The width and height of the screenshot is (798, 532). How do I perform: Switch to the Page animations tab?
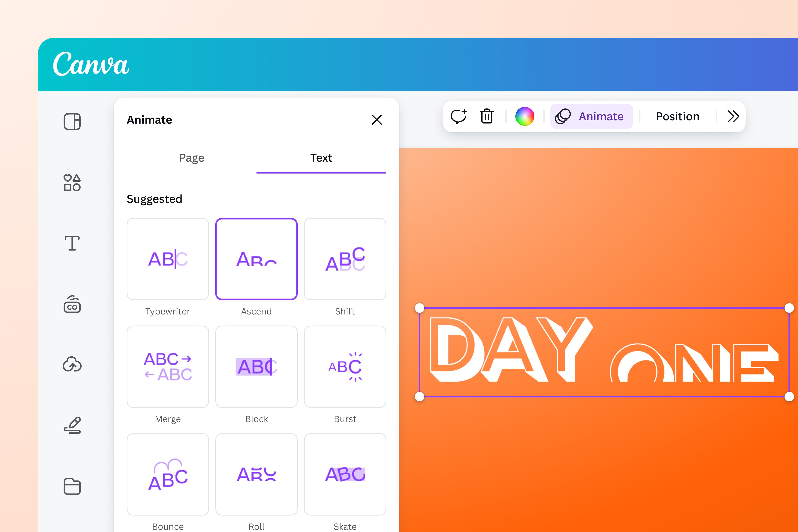[192, 158]
